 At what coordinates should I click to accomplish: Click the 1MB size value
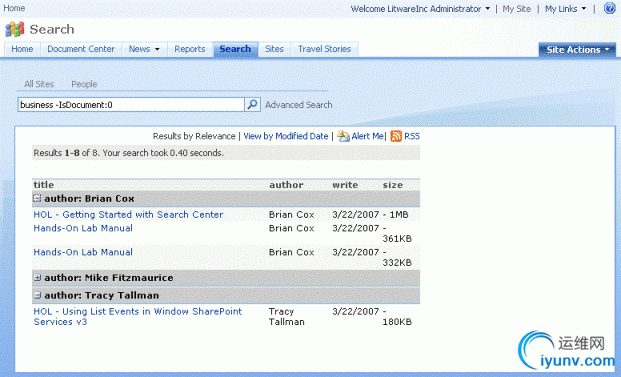[x=399, y=215]
